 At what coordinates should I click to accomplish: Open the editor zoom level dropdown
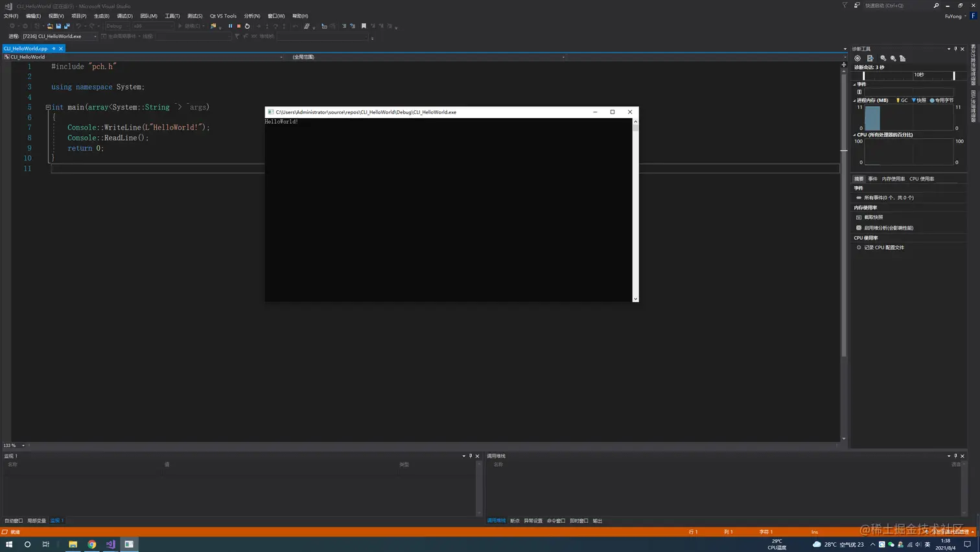[23, 446]
